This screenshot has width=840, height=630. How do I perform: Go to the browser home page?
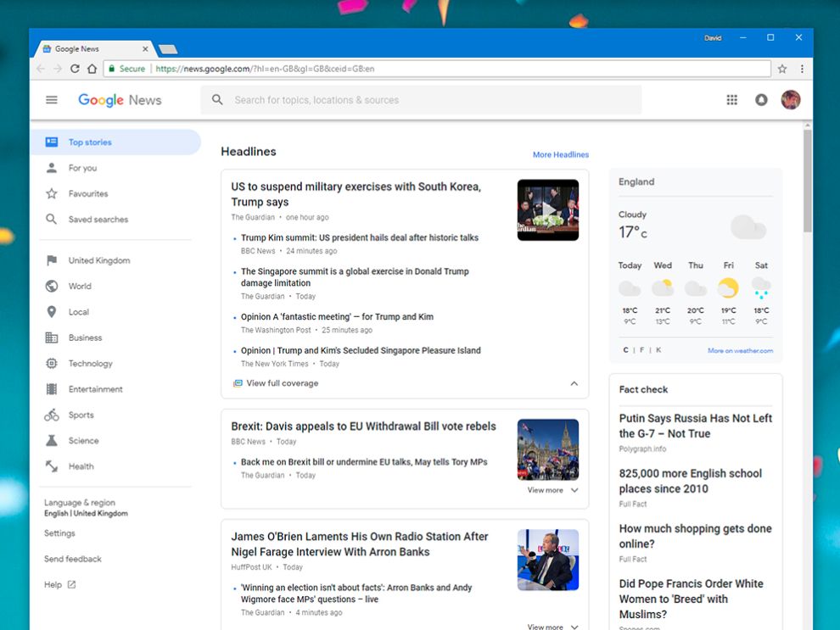(92, 69)
